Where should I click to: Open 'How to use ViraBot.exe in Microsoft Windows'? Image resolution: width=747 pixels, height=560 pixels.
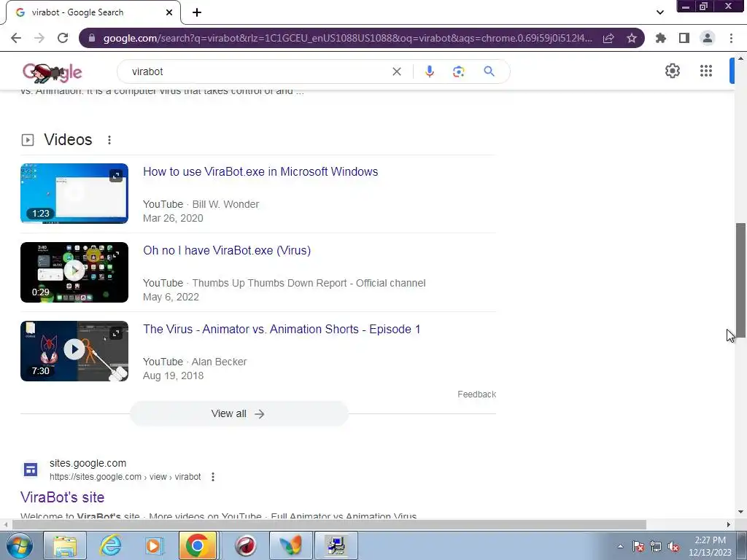pos(260,171)
